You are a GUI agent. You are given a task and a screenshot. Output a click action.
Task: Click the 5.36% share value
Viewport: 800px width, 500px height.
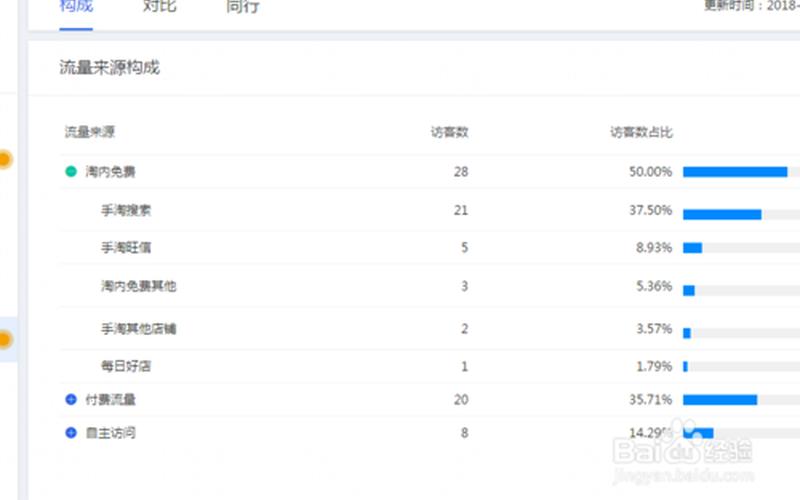[x=654, y=286]
